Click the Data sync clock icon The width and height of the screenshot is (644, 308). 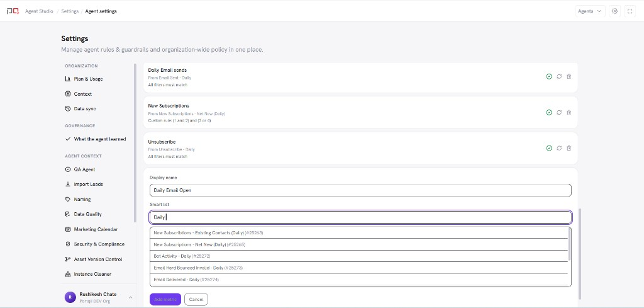(x=68, y=109)
